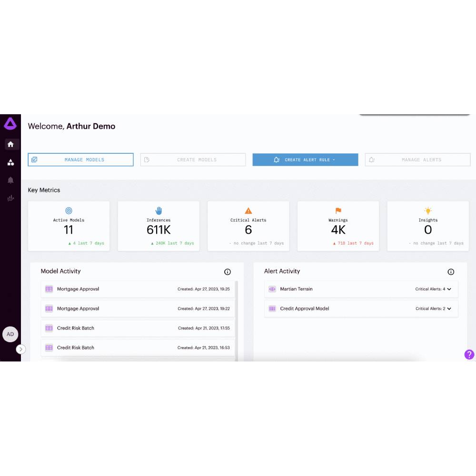476x476 pixels.
Task: Open the Critical Alerts metric card
Action: coord(248,226)
